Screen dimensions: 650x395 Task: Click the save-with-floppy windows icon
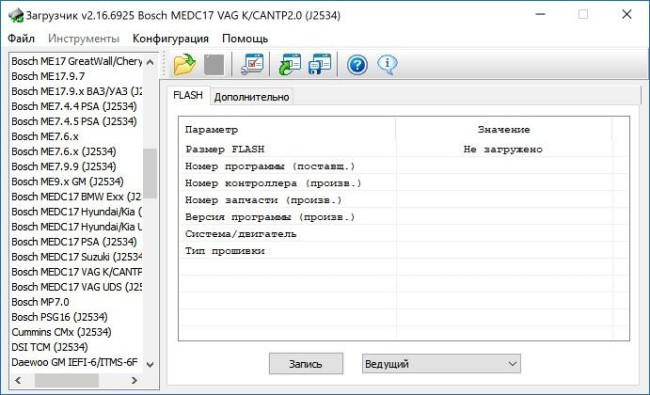320,64
